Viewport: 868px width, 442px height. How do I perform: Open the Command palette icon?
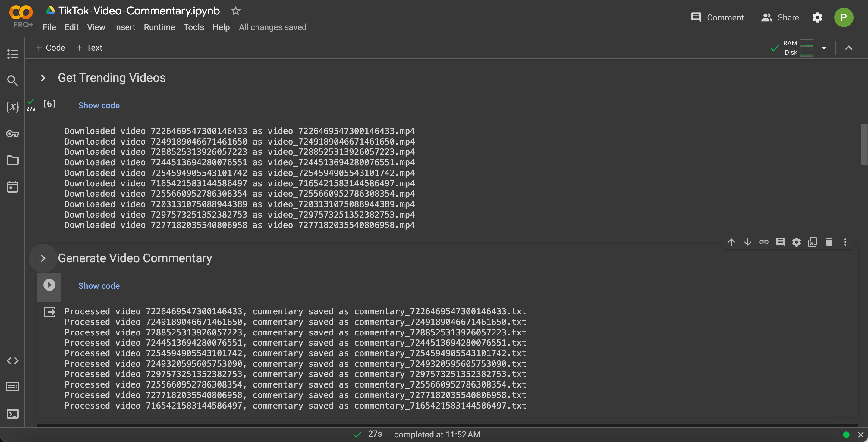pos(12,387)
